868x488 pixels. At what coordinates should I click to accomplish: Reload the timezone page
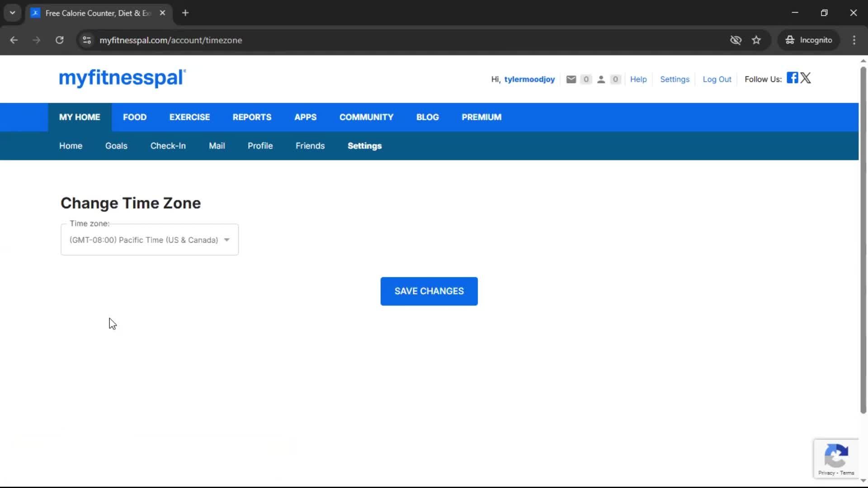pyautogui.click(x=59, y=40)
